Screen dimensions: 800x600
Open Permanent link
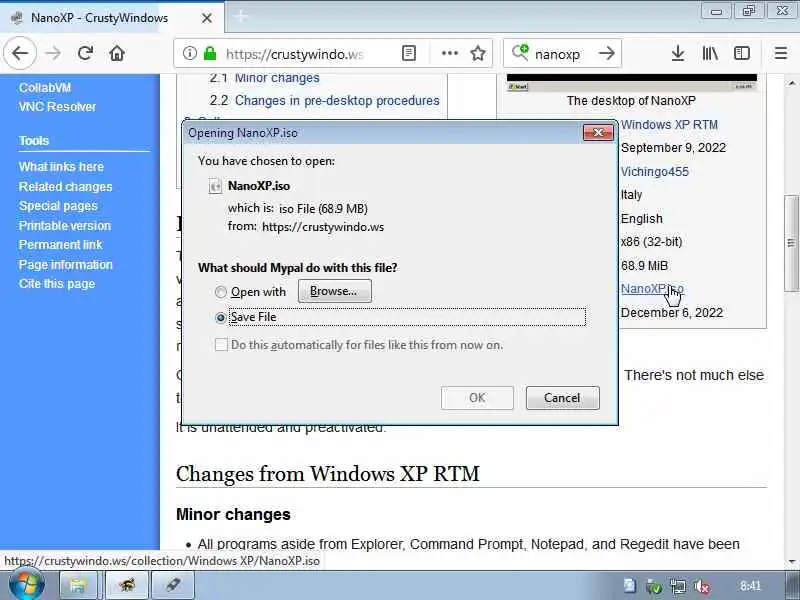(61, 245)
